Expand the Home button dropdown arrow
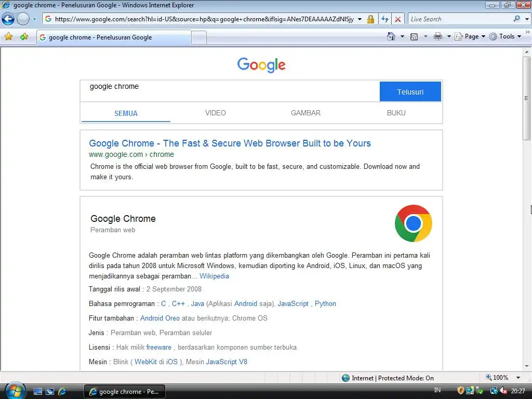Screen dimensions: 532x399 pos(403,36)
